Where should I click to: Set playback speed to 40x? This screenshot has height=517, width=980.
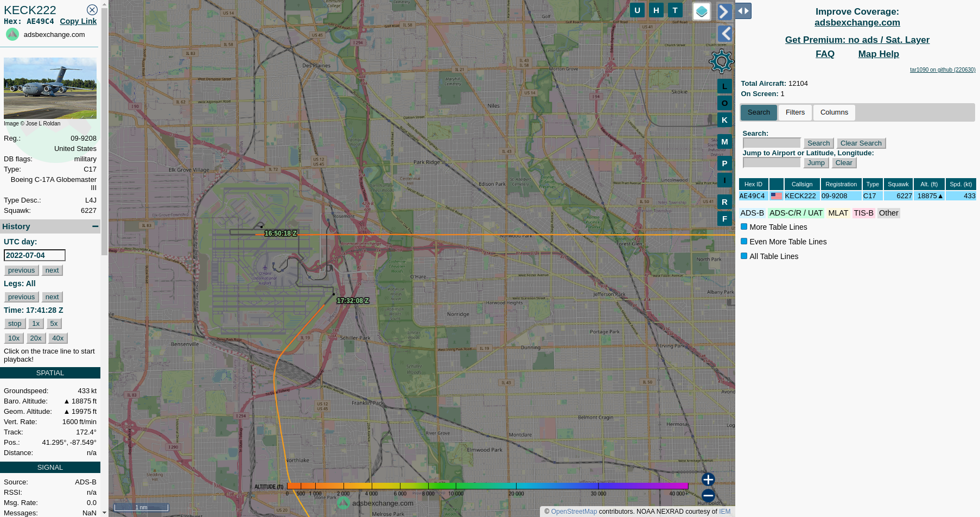coord(58,338)
